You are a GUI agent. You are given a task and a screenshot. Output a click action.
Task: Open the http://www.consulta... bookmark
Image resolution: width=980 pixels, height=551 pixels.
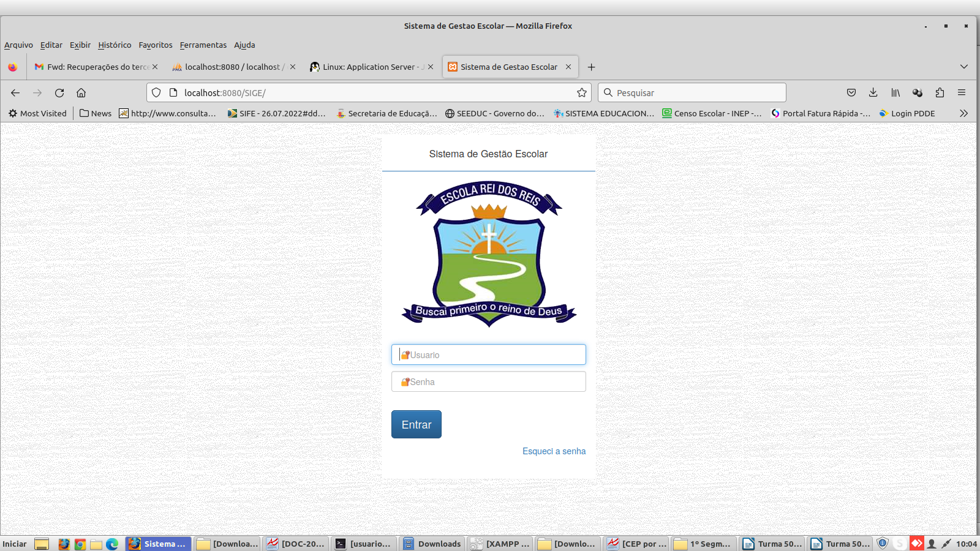(x=167, y=113)
